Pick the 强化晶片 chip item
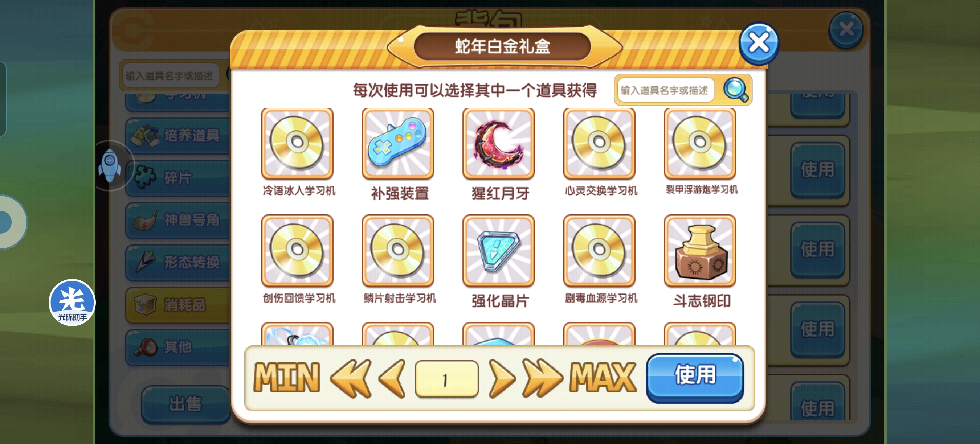Image resolution: width=980 pixels, height=444 pixels. click(x=498, y=251)
